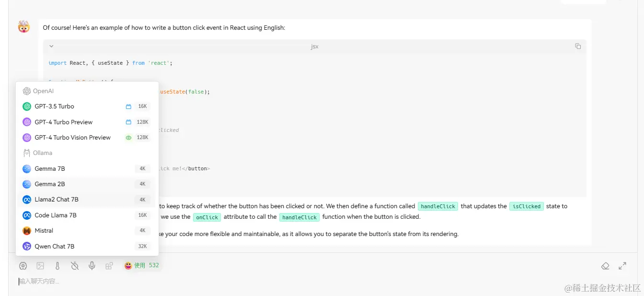Open the temperature setting thermometer icon
Image resolution: width=644 pixels, height=296 pixels.
point(57,266)
